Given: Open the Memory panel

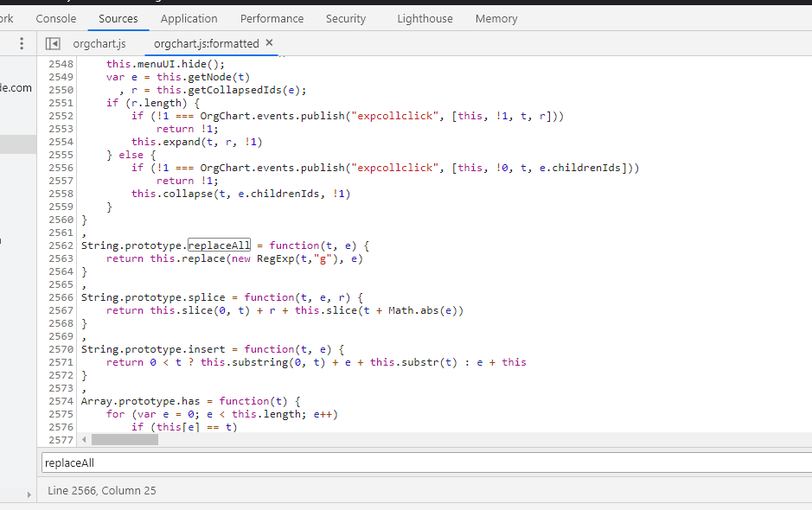Looking at the screenshot, I should click(x=496, y=18).
